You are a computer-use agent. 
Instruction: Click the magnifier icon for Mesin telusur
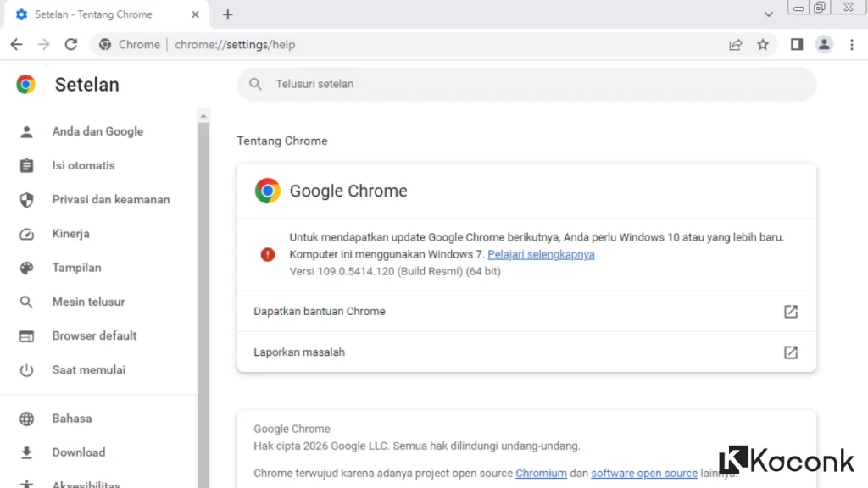[x=26, y=302]
